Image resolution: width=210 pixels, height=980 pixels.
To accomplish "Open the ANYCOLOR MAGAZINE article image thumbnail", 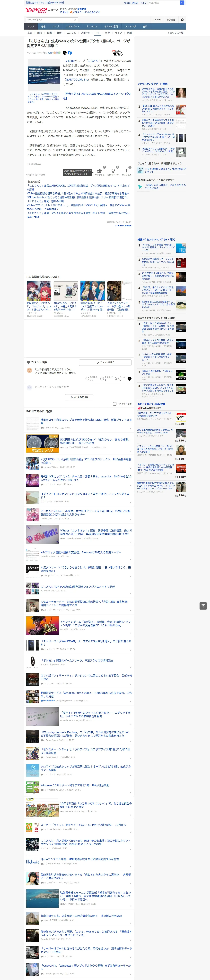I will [44, 75].
